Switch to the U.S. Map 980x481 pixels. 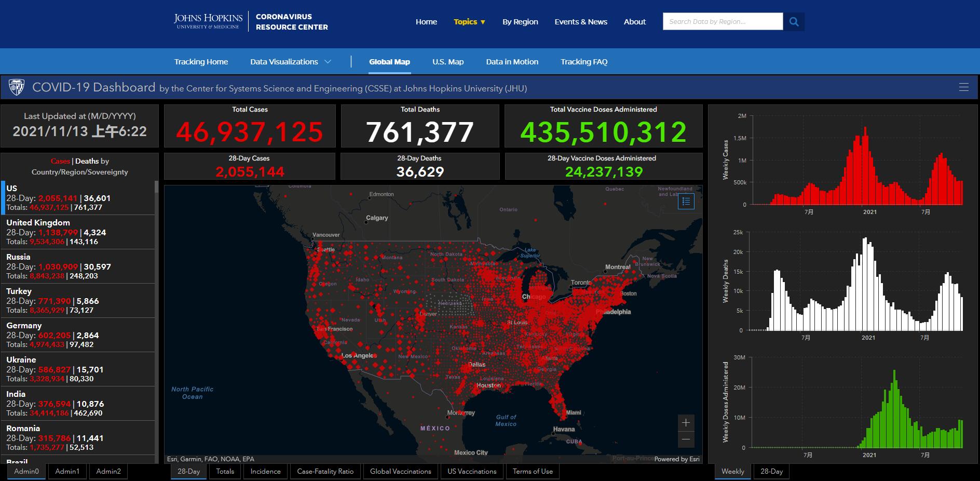click(x=448, y=62)
